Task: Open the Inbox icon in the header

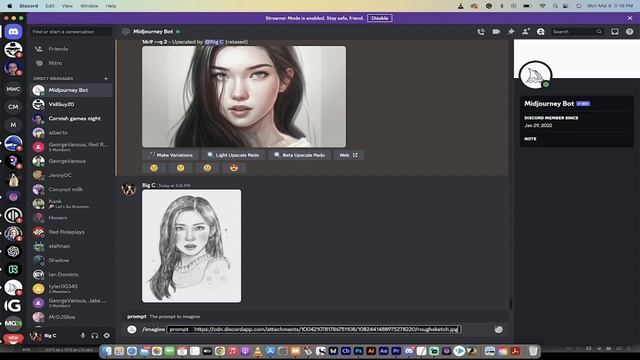Action: (615, 31)
